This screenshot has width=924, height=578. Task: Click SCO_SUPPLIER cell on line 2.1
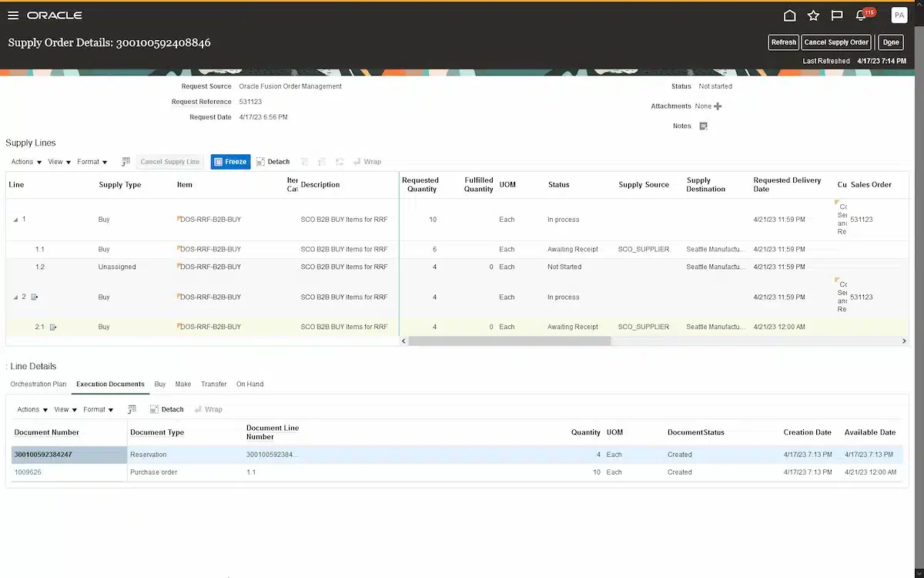[x=644, y=328]
